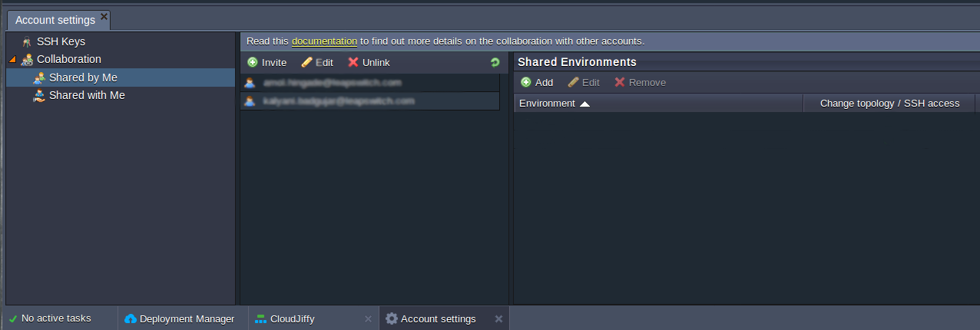980x330 pixels.
Task: Collapse the Collaboration tree node
Action: point(12,59)
